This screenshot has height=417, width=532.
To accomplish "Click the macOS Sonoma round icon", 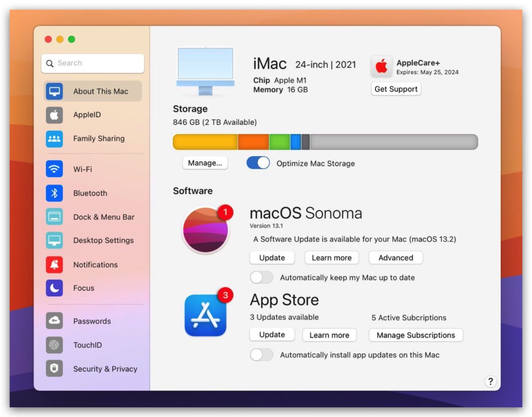I will (x=205, y=230).
